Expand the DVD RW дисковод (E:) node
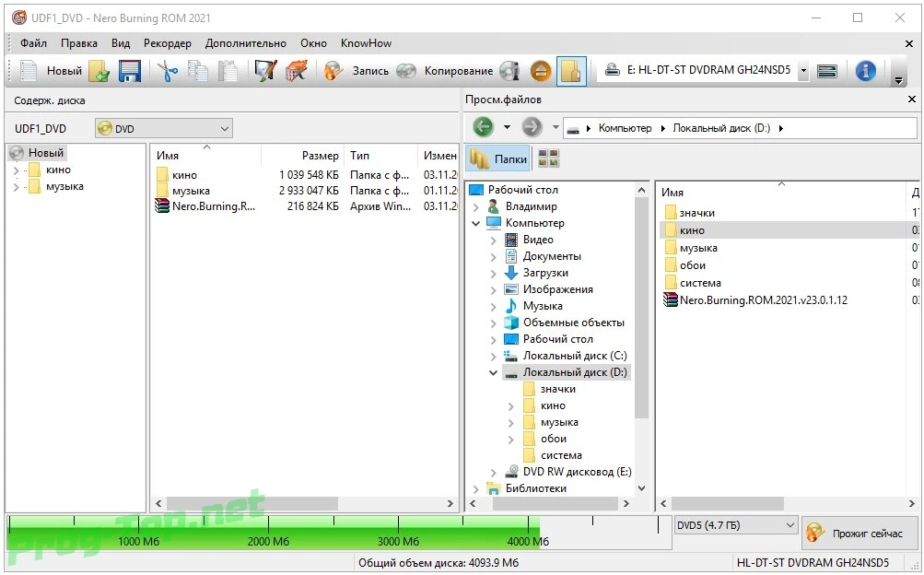The image size is (924, 575). tap(493, 473)
